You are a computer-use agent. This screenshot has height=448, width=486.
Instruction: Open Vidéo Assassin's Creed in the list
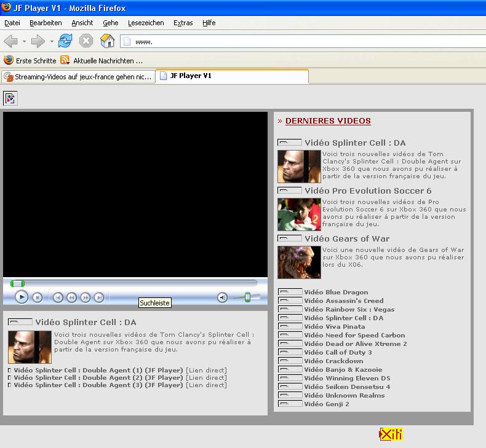[343, 301]
